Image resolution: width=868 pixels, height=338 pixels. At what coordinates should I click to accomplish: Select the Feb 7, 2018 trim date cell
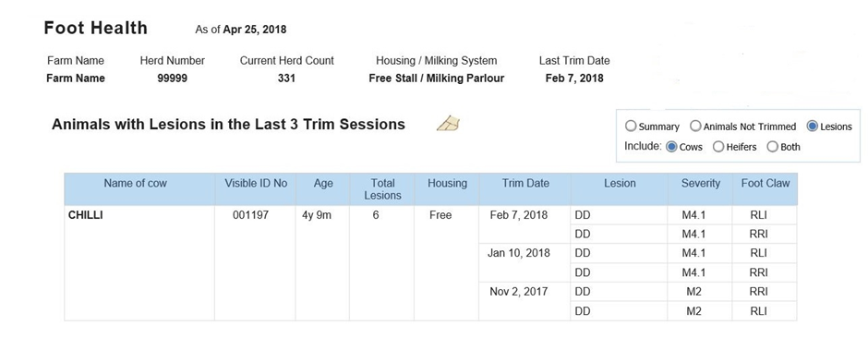point(519,215)
